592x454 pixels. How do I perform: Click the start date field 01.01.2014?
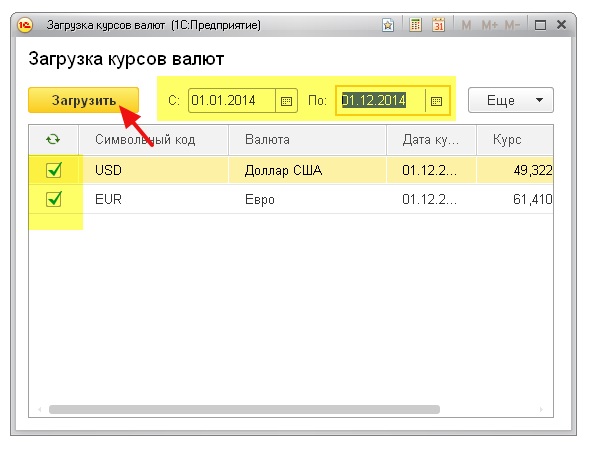tap(232, 100)
